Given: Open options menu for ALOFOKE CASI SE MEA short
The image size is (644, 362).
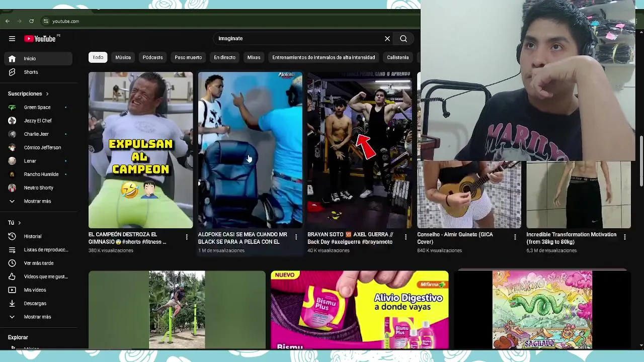Looking at the screenshot, I should pyautogui.click(x=296, y=237).
